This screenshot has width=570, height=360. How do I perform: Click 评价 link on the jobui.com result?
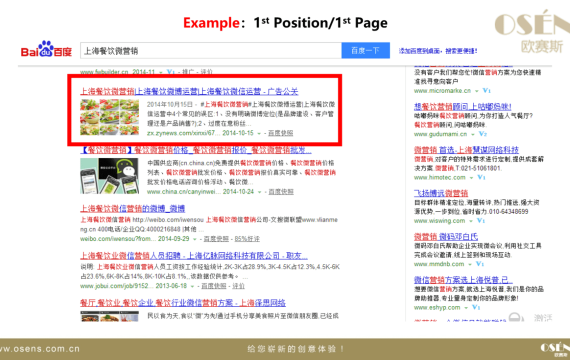[238, 286]
